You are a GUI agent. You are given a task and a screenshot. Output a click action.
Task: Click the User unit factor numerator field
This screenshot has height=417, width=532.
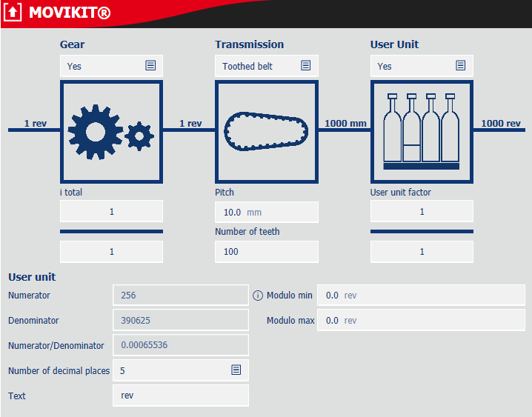click(x=422, y=211)
